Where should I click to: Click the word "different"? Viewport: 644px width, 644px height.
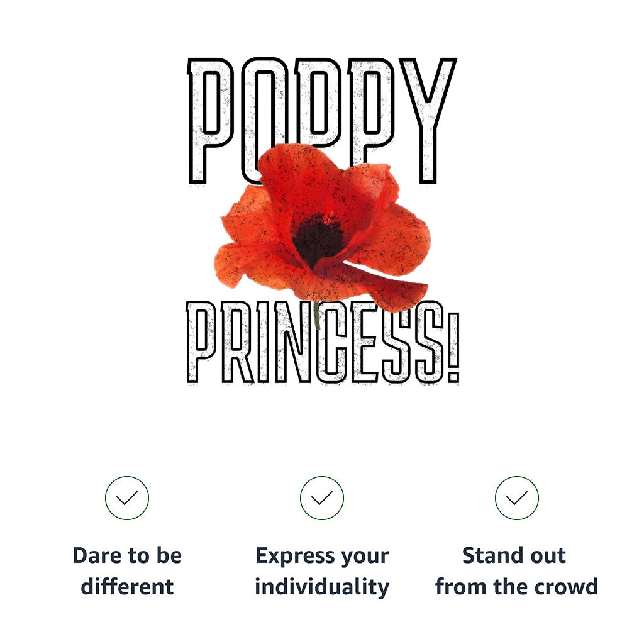pyautogui.click(x=127, y=587)
